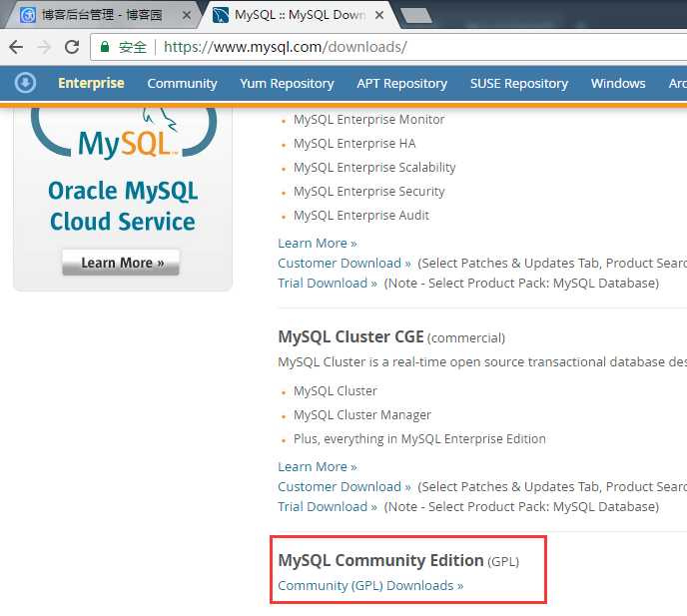Open a new browser tab
Screen dimensions: 687x616
[415, 16]
